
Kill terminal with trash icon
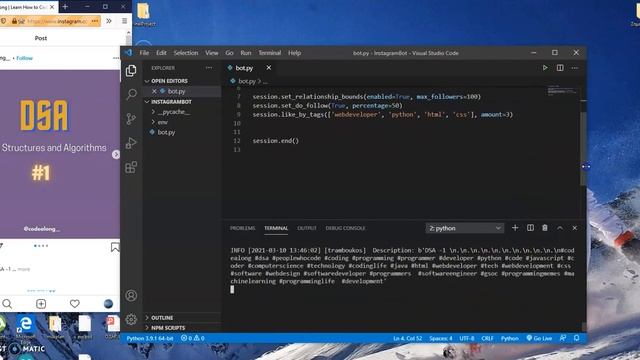(x=545, y=228)
